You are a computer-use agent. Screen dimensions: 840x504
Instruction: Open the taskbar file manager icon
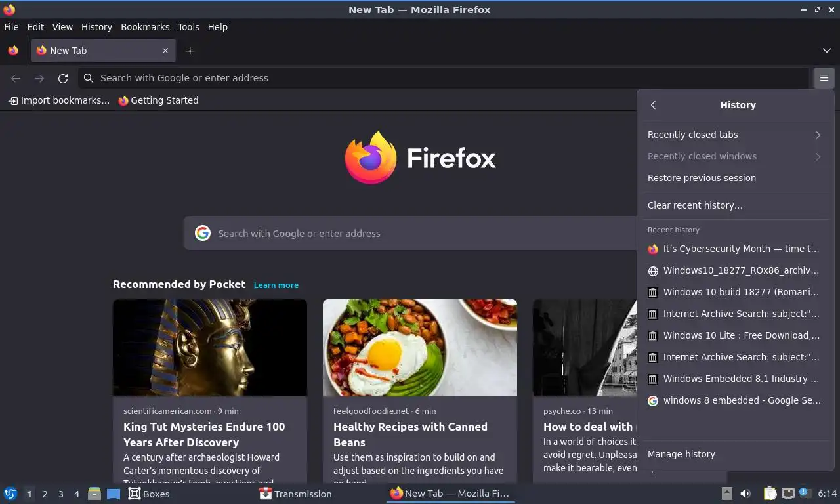[94, 493]
